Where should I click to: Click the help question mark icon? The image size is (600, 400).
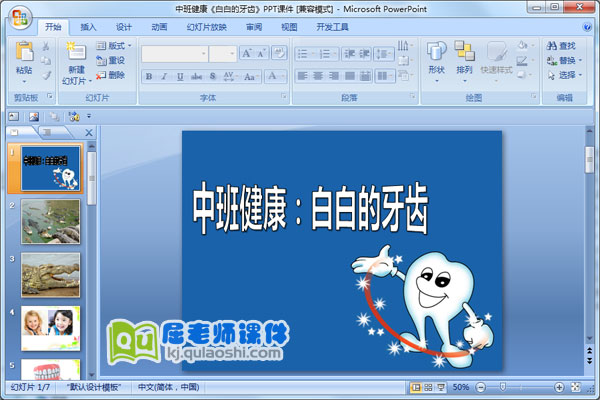(x=587, y=27)
